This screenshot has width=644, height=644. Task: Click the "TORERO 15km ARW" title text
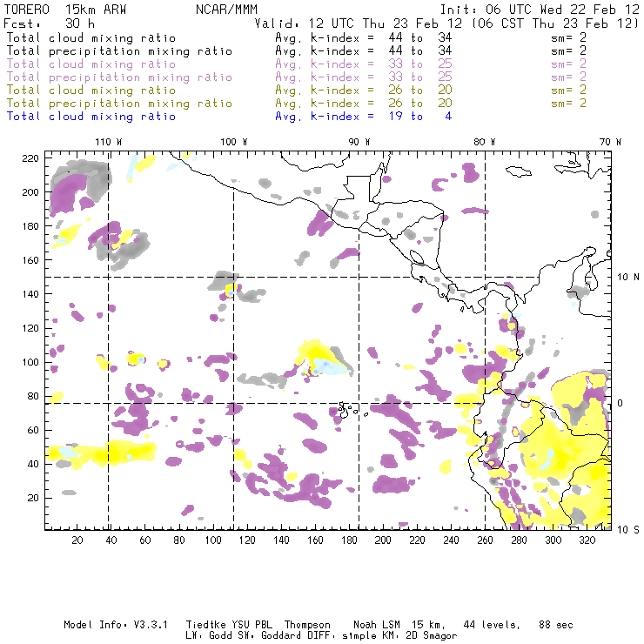tap(65, 10)
